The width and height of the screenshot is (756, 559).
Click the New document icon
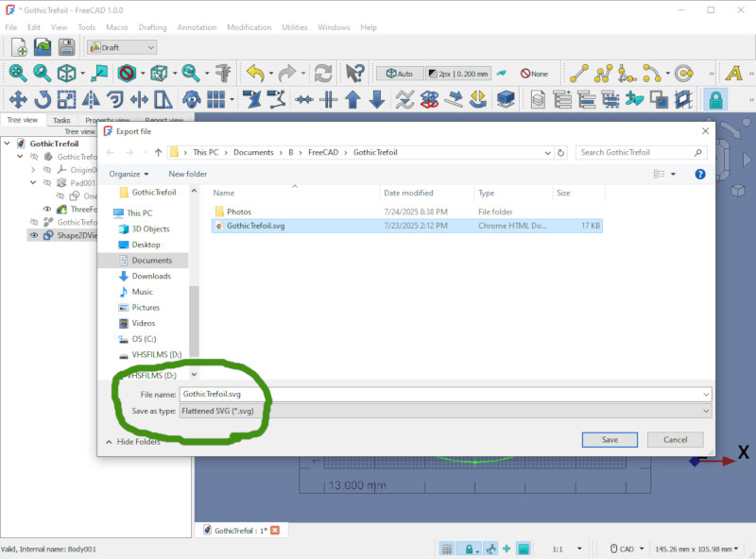pos(19,47)
